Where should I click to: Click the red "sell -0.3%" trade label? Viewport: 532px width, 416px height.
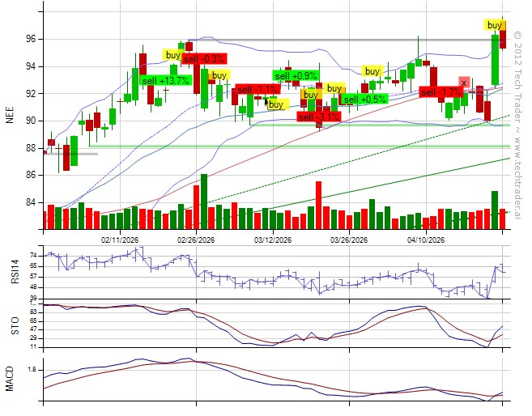coord(205,59)
